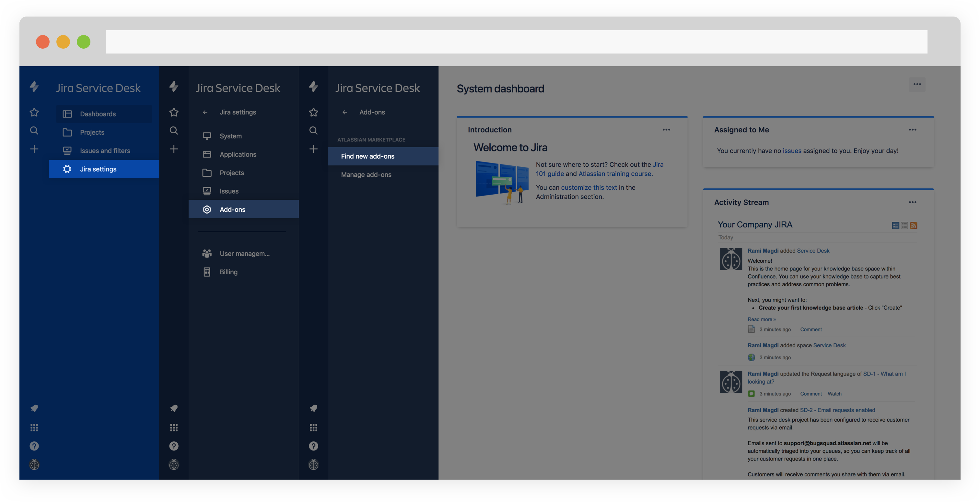This screenshot has width=980, height=502.
Task: Open the Add-ons settings item
Action: pyautogui.click(x=232, y=209)
